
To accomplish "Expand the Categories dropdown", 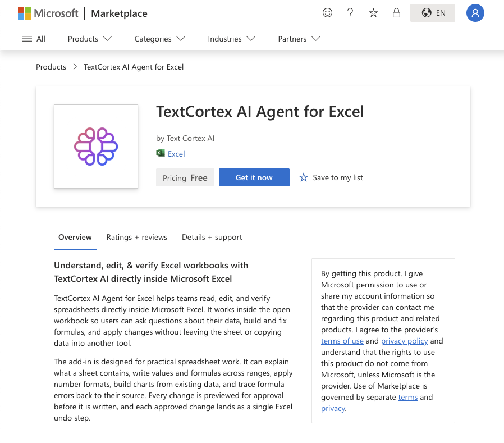I will pos(160,39).
